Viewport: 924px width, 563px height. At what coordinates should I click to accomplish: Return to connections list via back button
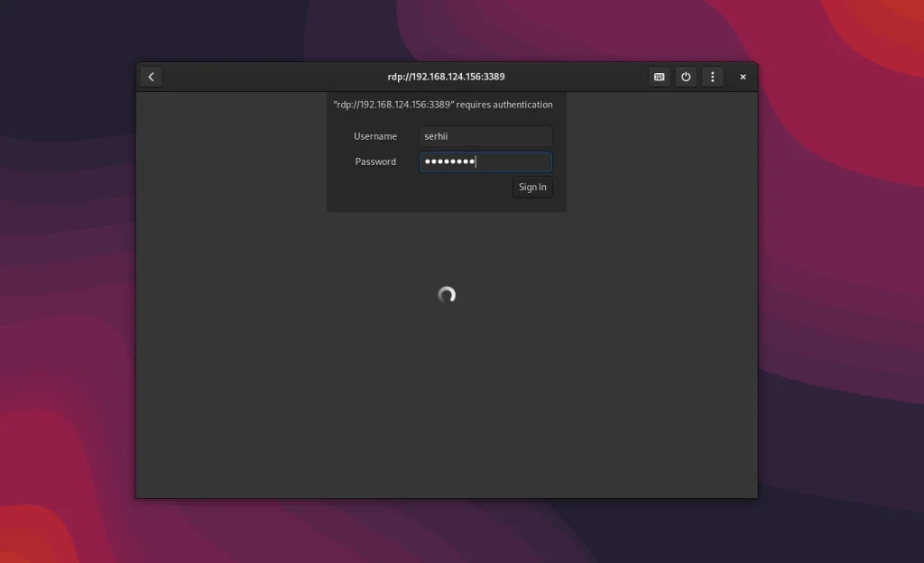(x=150, y=77)
